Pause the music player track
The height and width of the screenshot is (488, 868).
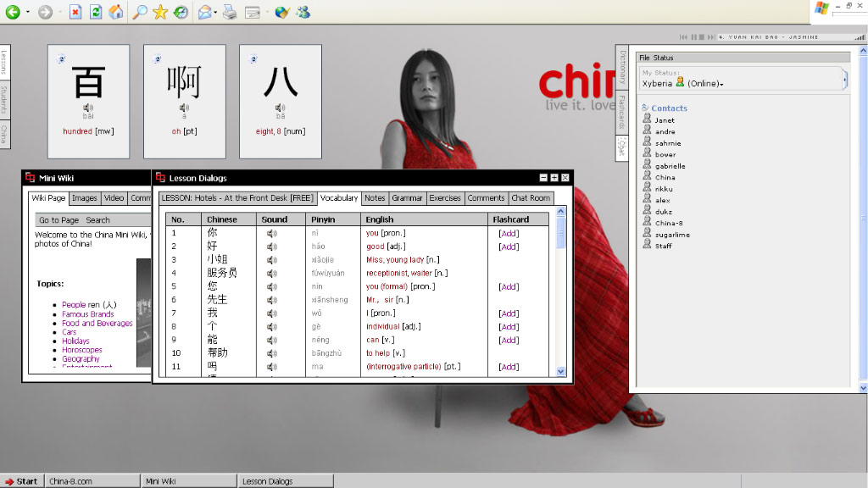click(x=693, y=37)
